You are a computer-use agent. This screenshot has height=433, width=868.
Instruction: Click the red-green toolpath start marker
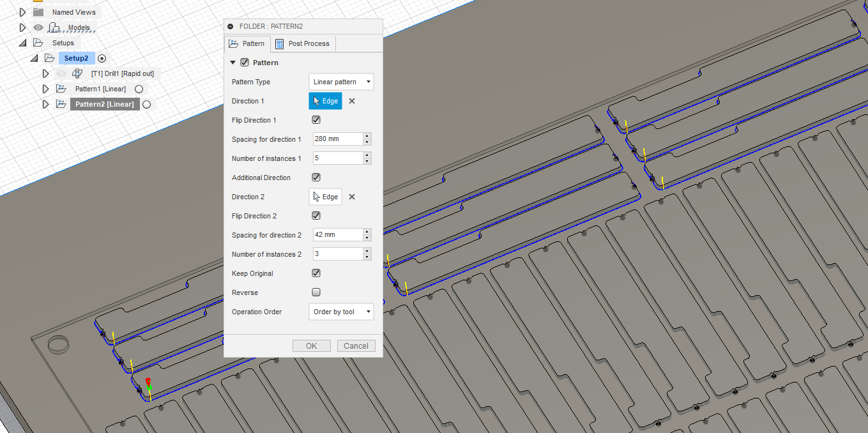click(148, 383)
